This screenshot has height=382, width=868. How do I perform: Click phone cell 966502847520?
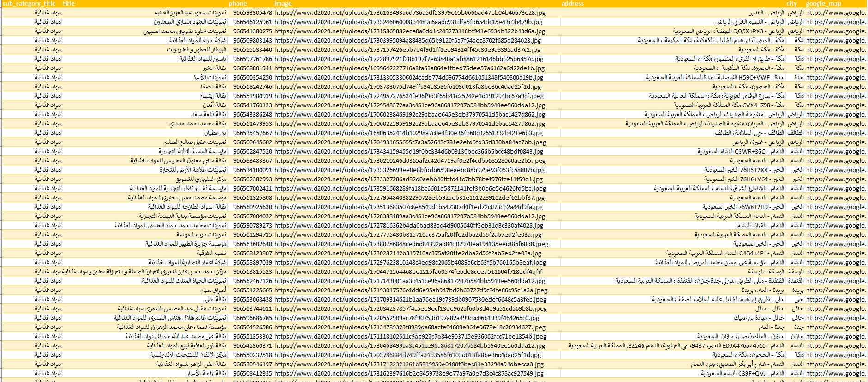tap(252, 151)
